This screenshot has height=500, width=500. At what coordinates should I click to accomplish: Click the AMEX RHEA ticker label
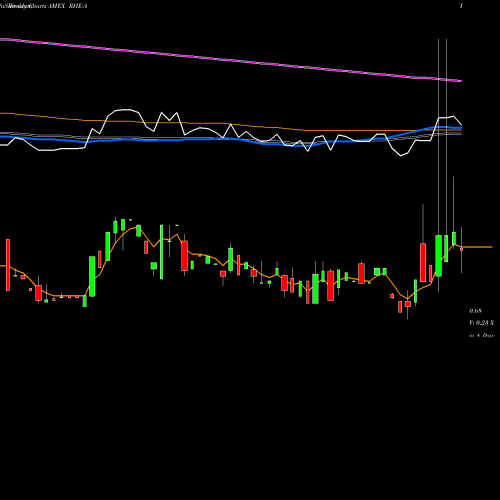click(x=68, y=6)
